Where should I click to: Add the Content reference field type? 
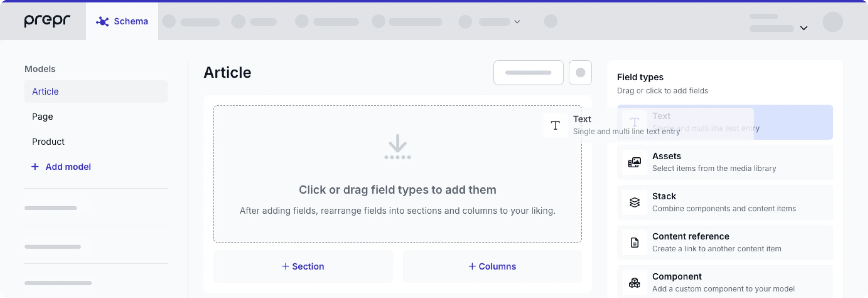pos(725,242)
